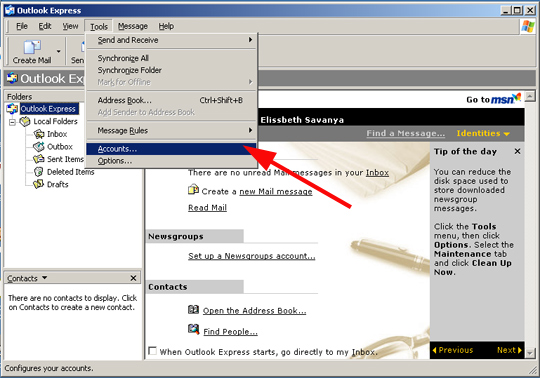The width and height of the screenshot is (540, 378).
Task: Collapse the Local Folders tree node
Action: 12,122
